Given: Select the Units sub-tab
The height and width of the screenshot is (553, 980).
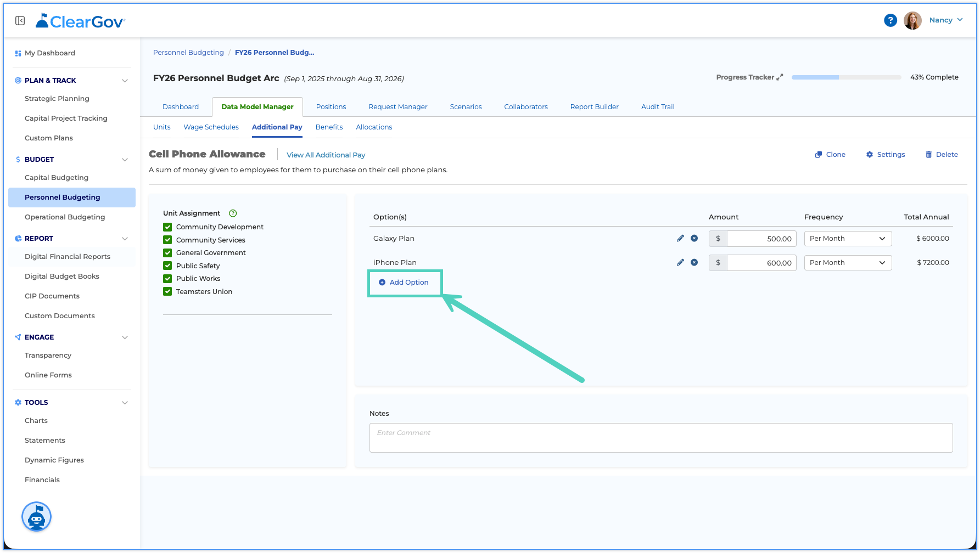Looking at the screenshot, I should pos(162,127).
